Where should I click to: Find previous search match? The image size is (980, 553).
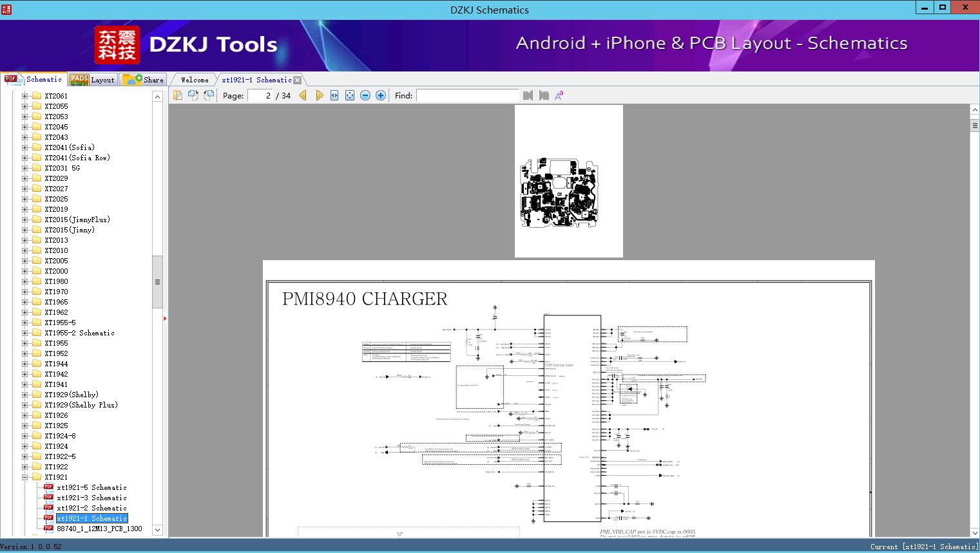528,95
